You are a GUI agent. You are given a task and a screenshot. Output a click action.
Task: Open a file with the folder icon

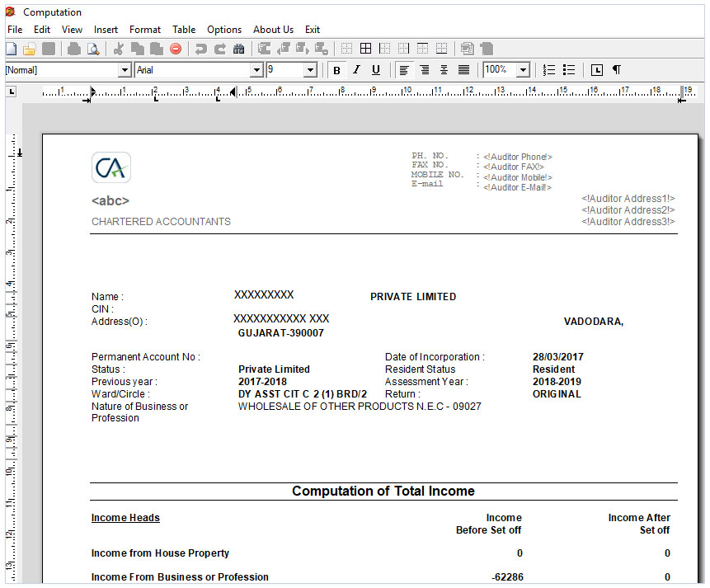(x=29, y=49)
